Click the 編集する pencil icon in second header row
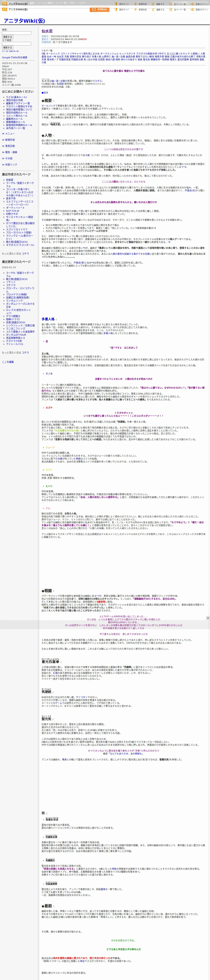Image resolution: width=210 pixels, height=980 pixels. click(153, 9)
